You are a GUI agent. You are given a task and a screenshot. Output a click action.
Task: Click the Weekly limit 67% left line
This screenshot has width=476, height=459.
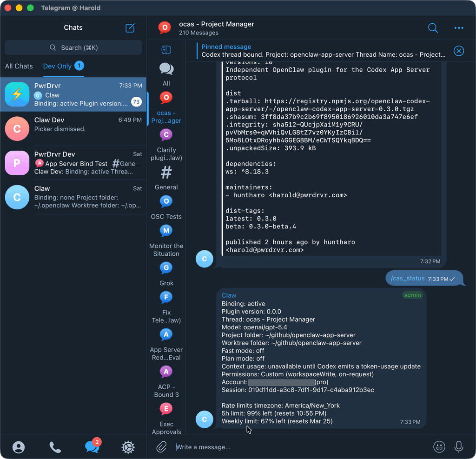point(277,421)
